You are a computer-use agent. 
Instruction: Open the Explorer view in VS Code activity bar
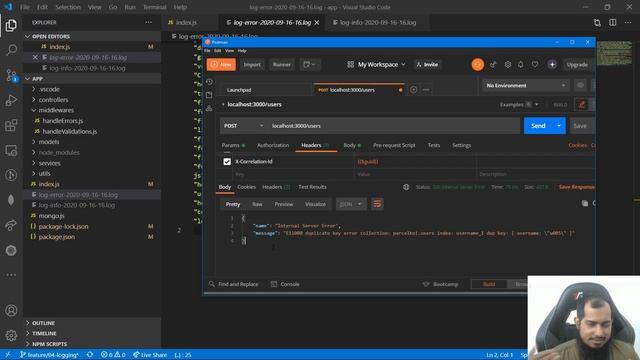point(11,25)
